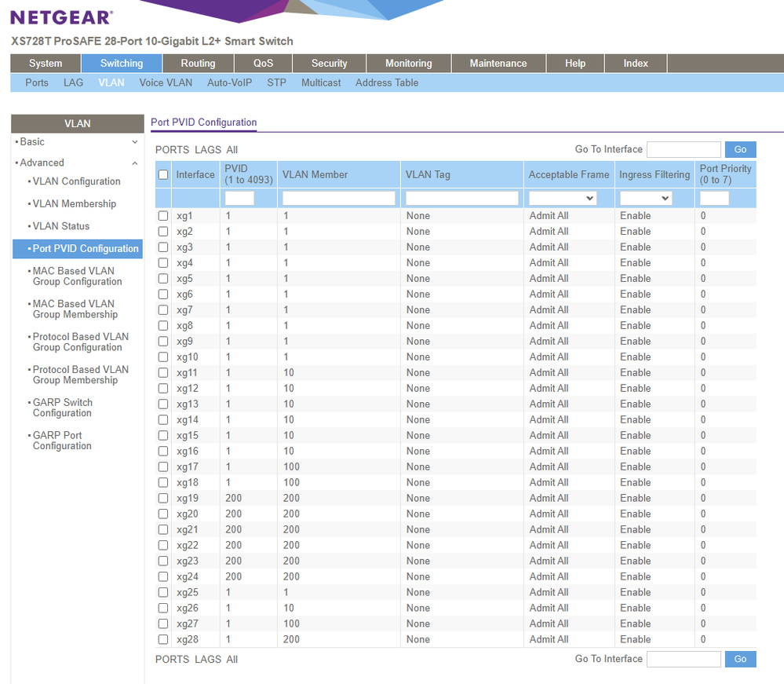Screen dimensions: 784x684
Task: Enable the checkbox for port xg28
Action: click(x=163, y=640)
